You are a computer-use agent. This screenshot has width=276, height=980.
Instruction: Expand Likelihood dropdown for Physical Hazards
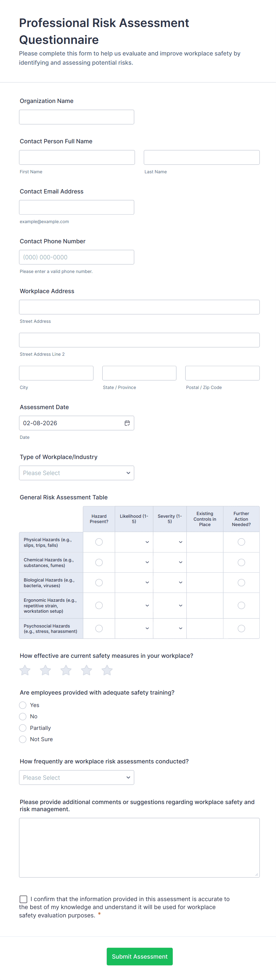134,542
